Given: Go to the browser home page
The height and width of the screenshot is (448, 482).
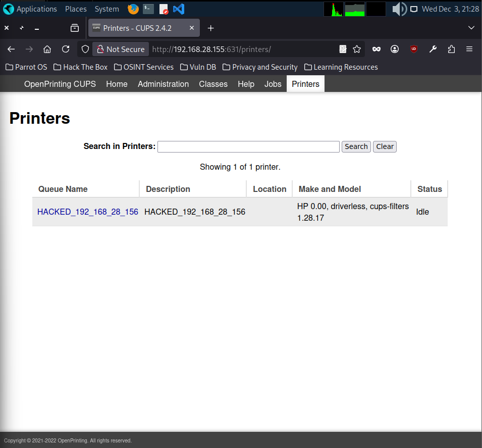Looking at the screenshot, I should [47, 49].
